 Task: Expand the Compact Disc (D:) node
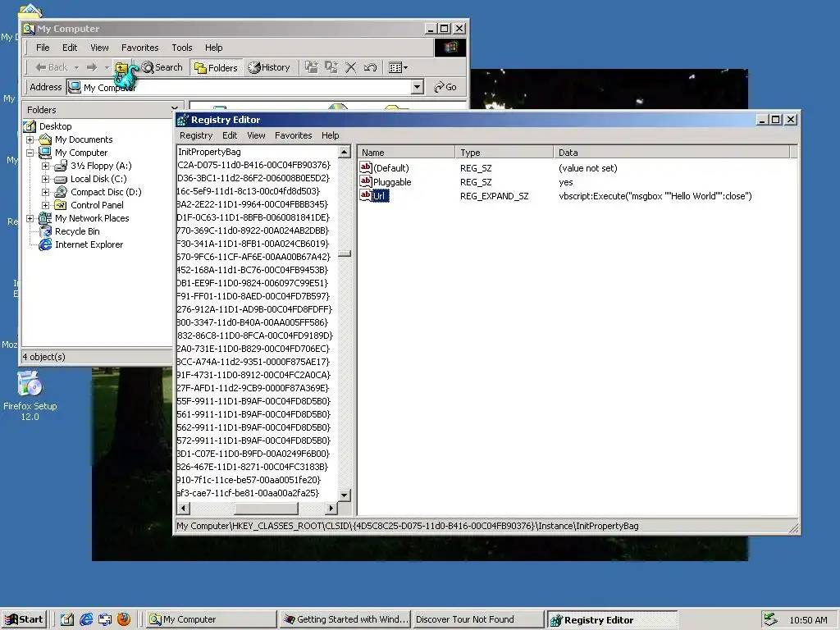[x=46, y=192]
